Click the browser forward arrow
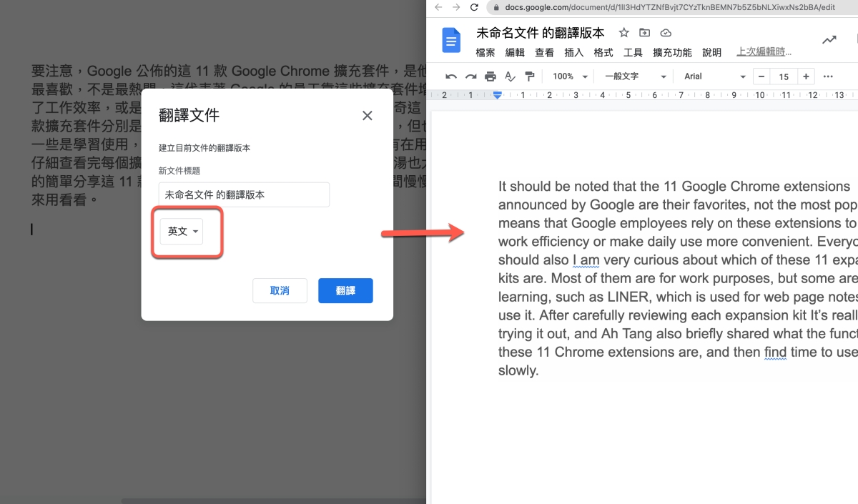858x504 pixels. click(456, 7)
